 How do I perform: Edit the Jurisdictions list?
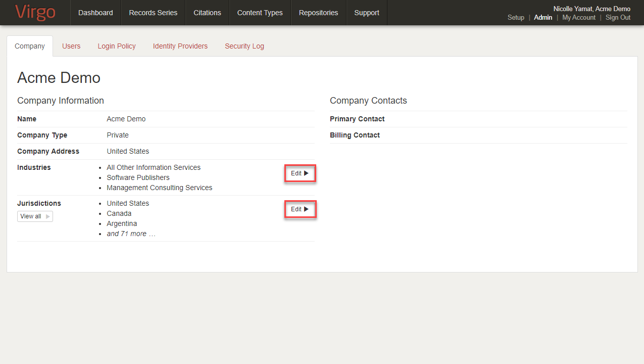pyautogui.click(x=300, y=209)
